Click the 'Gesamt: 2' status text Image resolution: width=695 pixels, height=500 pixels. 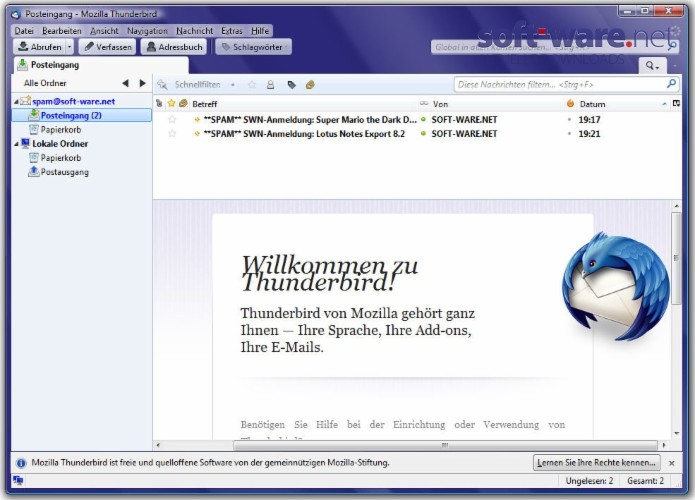click(x=645, y=481)
